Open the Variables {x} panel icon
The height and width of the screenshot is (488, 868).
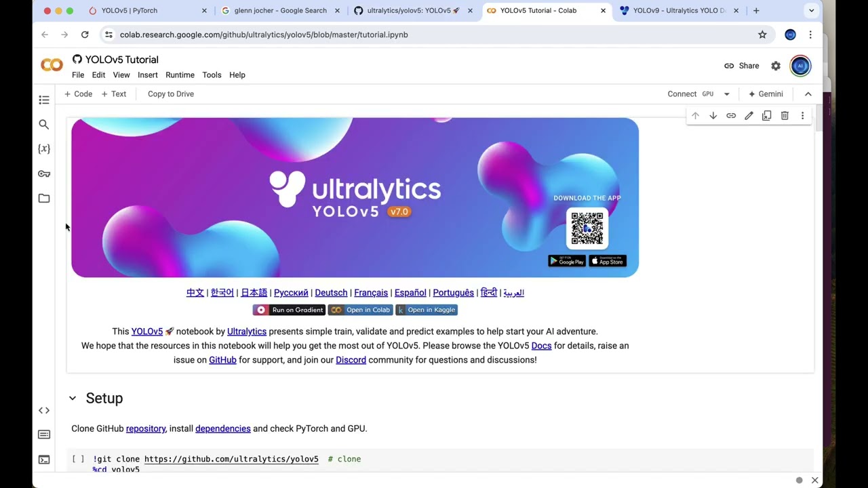point(44,149)
